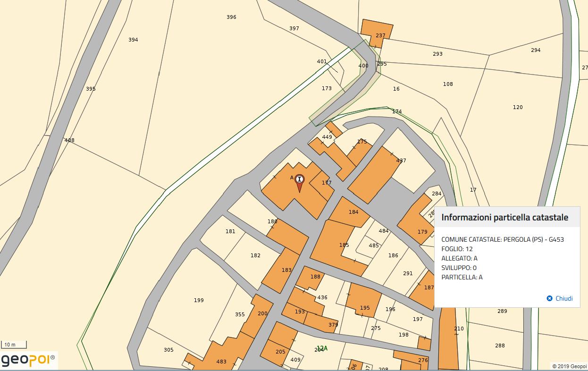Click on parcel 395
Screen dimensions: 588x371
point(91,89)
